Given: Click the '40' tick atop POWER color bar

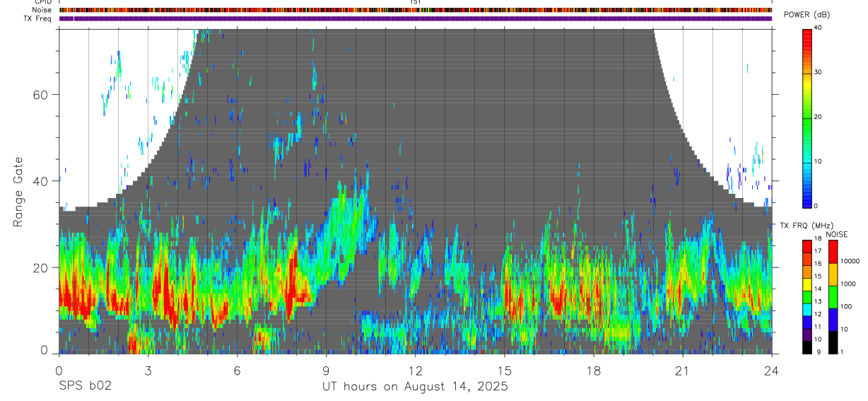Looking at the screenshot, I should tap(818, 28).
